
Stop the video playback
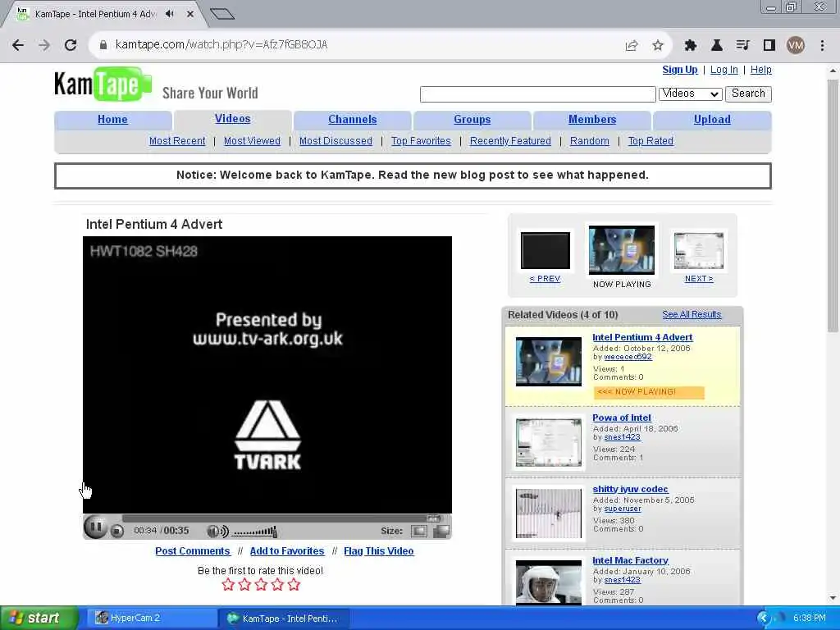(116, 531)
